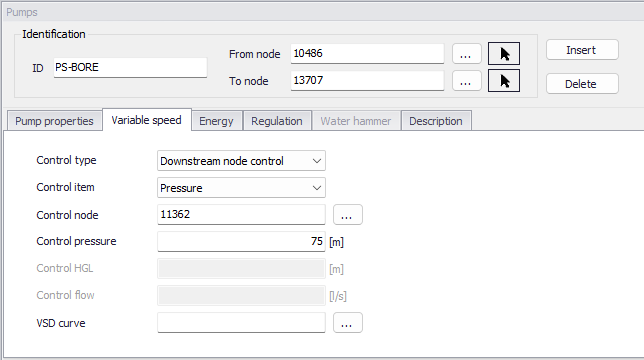The width and height of the screenshot is (644, 360).
Task: Edit the From node field 10486
Action: pyautogui.click(x=367, y=53)
